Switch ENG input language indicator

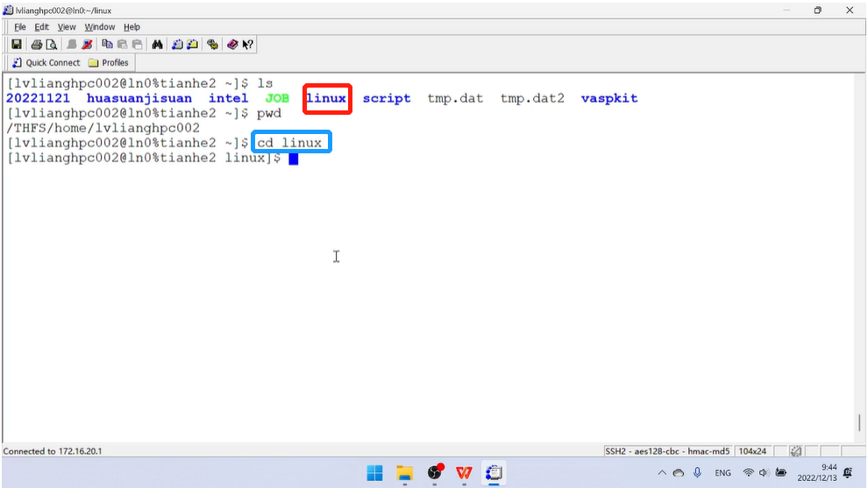click(722, 473)
